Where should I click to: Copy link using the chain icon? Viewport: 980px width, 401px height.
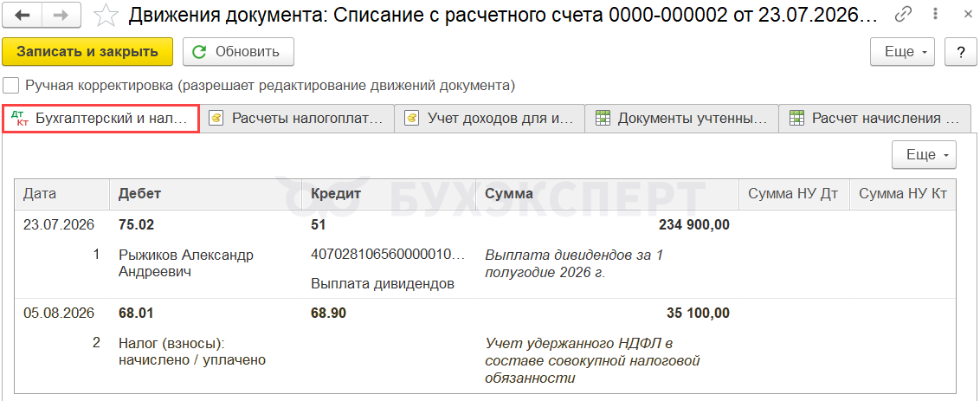coord(902,15)
